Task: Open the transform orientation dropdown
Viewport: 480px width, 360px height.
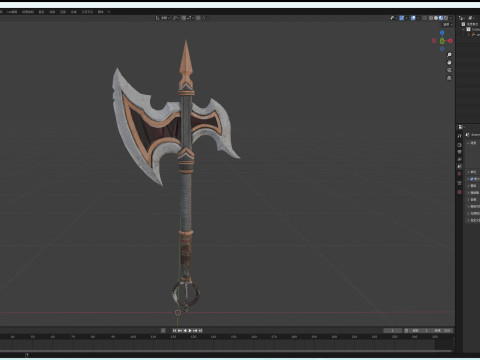Action: tap(163, 18)
